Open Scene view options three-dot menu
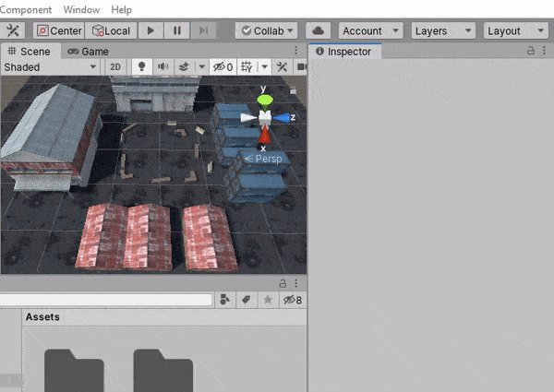 [295, 51]
